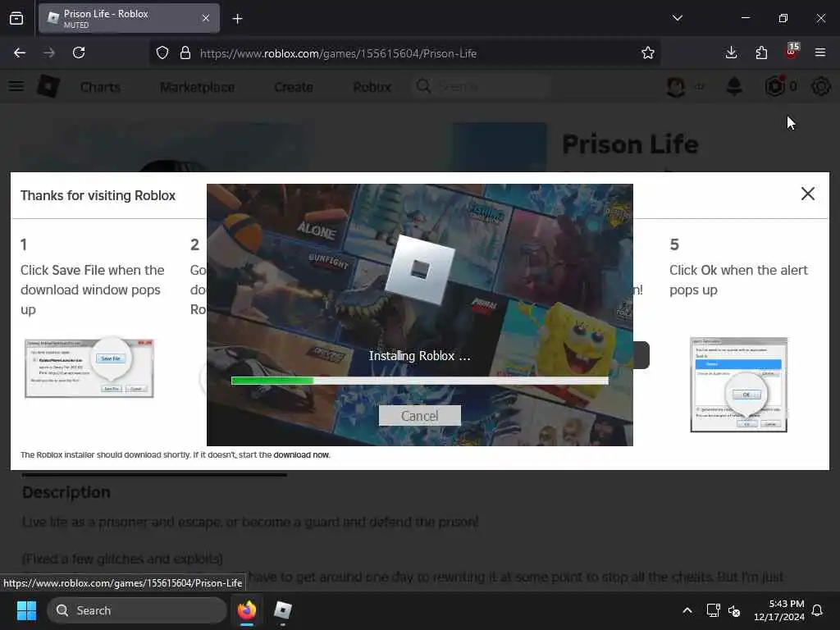Open Firefox View recent browsing icon

click(x=16, y=19)
